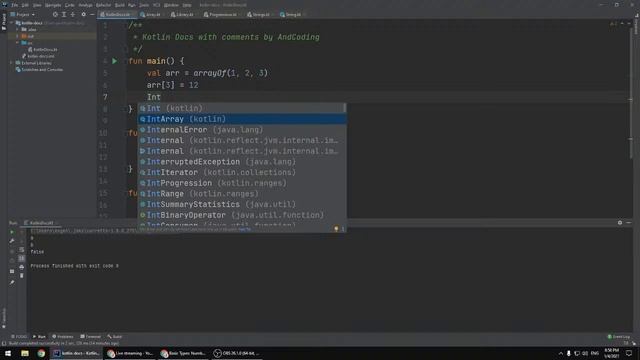Switch to Progressions.kt editor tab
The width and height of the screenshot is (640, 360).
click(x=221, y=15)
